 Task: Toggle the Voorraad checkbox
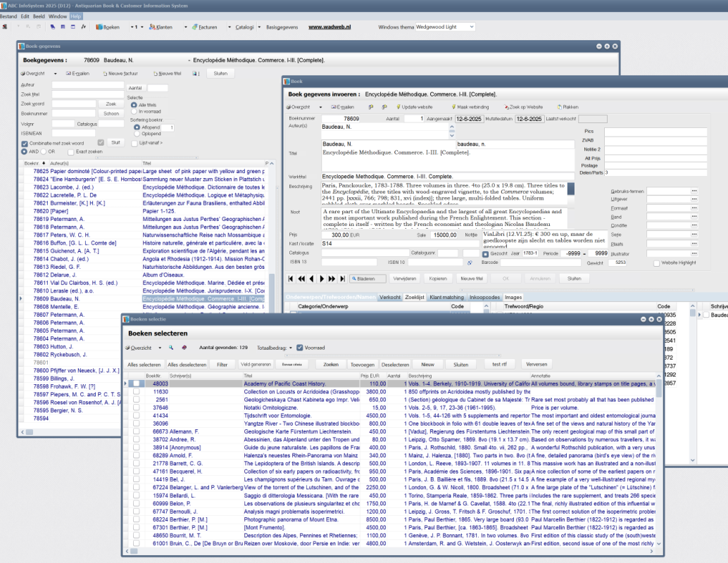pos(300,348)
